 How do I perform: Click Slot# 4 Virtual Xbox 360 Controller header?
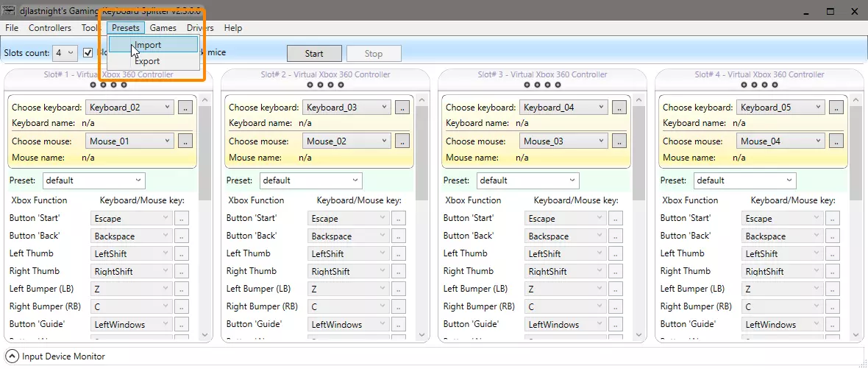(759, 74)
